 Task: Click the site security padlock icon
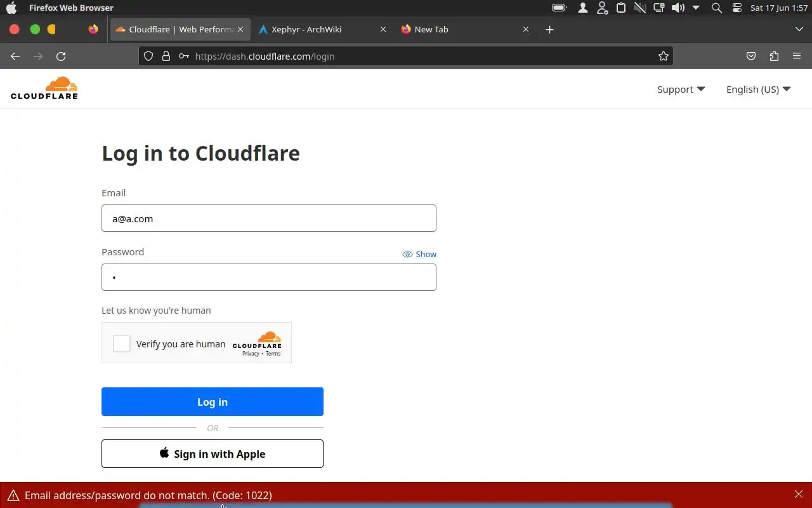tap(166, 56)
